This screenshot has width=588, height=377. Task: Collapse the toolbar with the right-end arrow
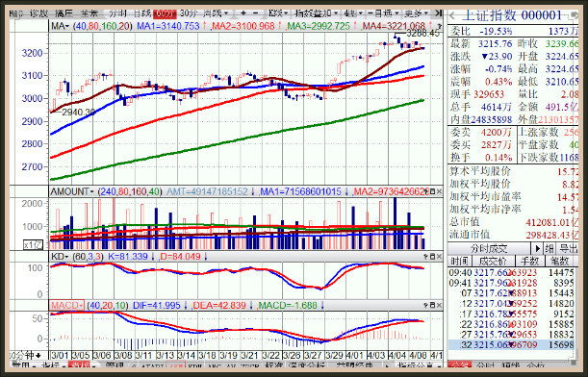pyautogui.click(x=438, y=13)
